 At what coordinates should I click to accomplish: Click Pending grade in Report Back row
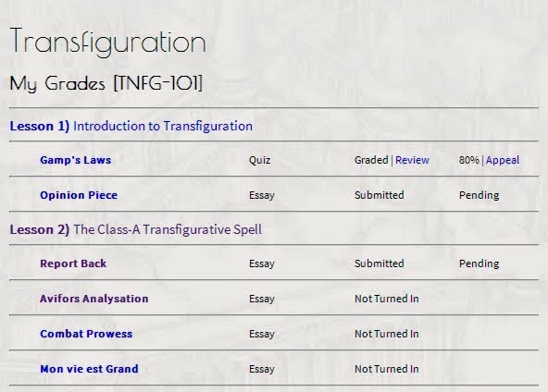(479, 263)
